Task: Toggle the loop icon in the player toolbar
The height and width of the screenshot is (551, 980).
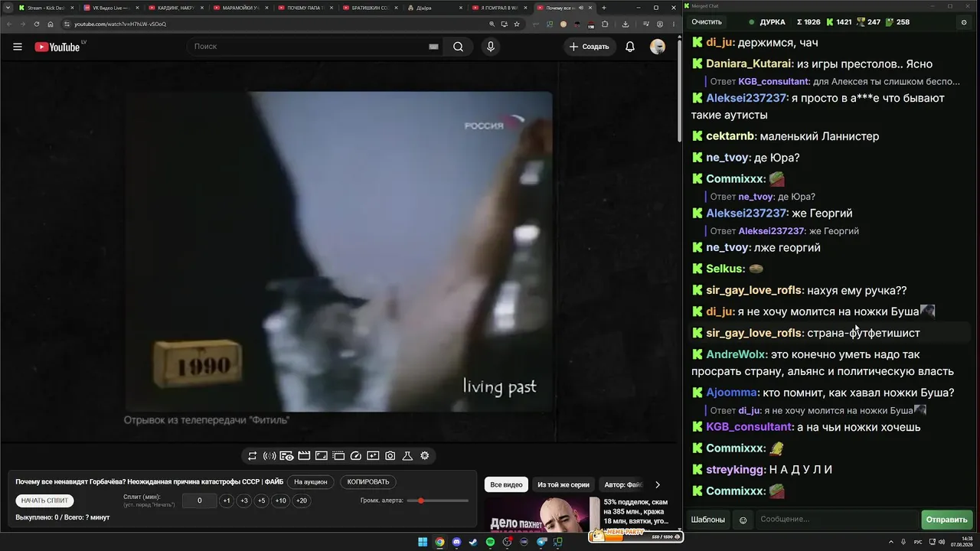Action: pos(252,456)
